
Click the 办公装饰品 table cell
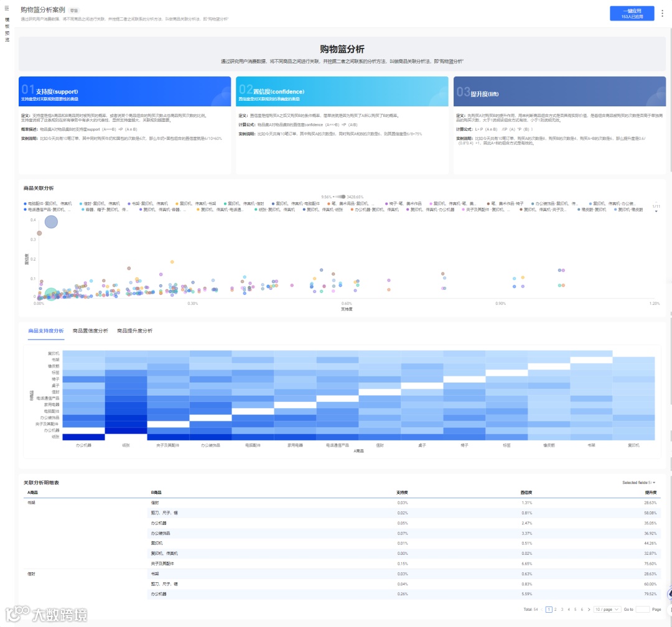point(161,534)
